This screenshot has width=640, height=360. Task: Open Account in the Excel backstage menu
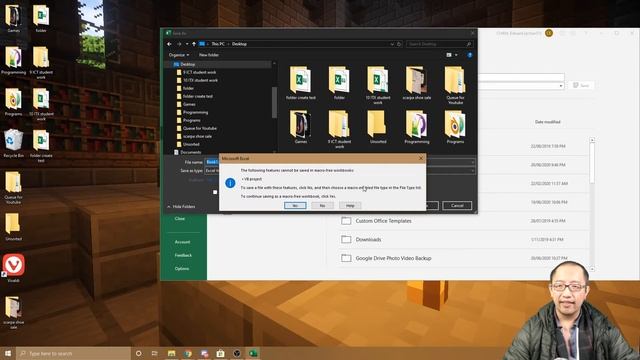(182, 242)
